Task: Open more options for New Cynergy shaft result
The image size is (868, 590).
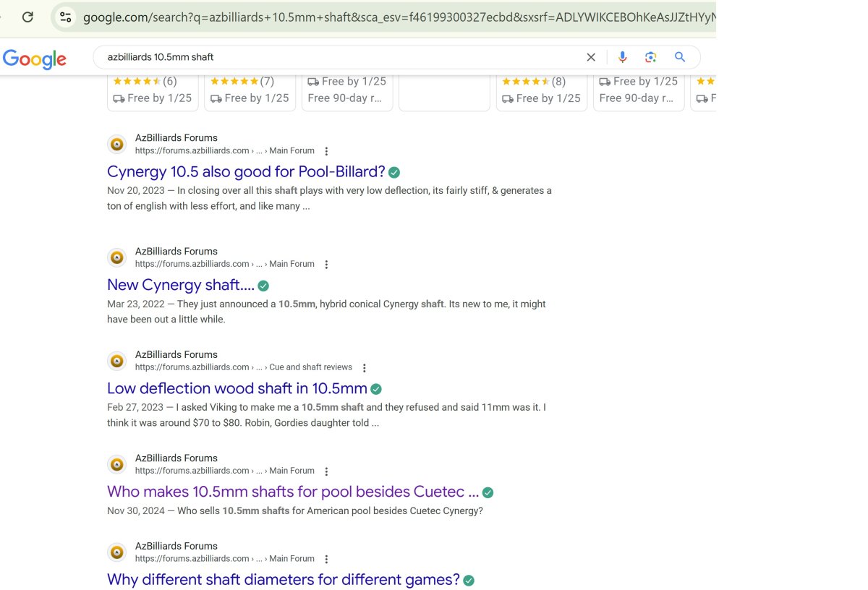Action: click(326, 265)
